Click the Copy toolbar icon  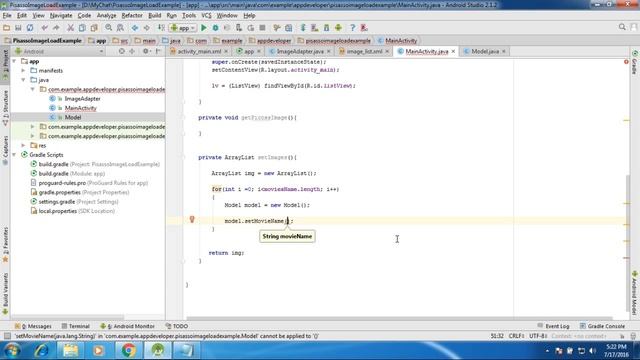(x=82, y=28)
